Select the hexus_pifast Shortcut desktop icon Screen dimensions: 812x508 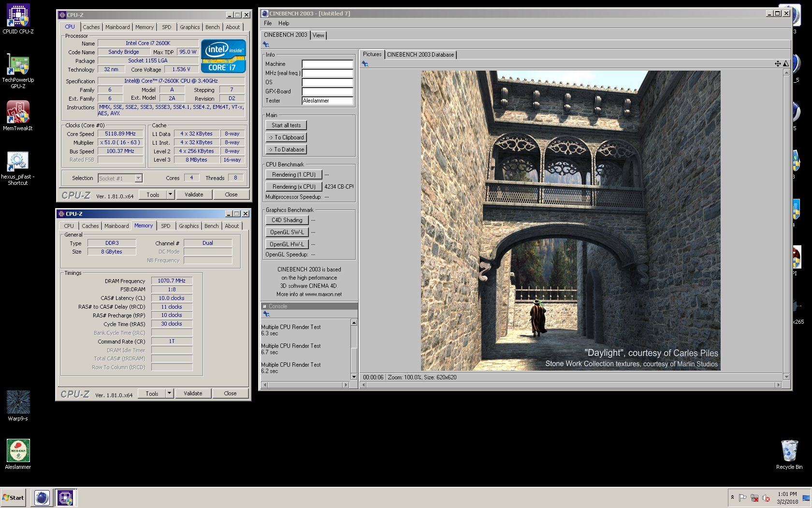(x=18, y=168)
